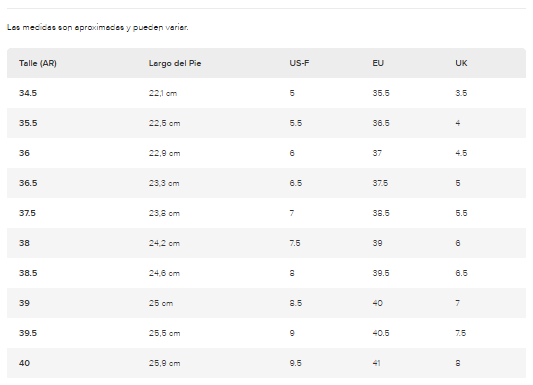Click the size 40 row label
The height and width of the screenshot is (385, 533).
coord(24,363)
